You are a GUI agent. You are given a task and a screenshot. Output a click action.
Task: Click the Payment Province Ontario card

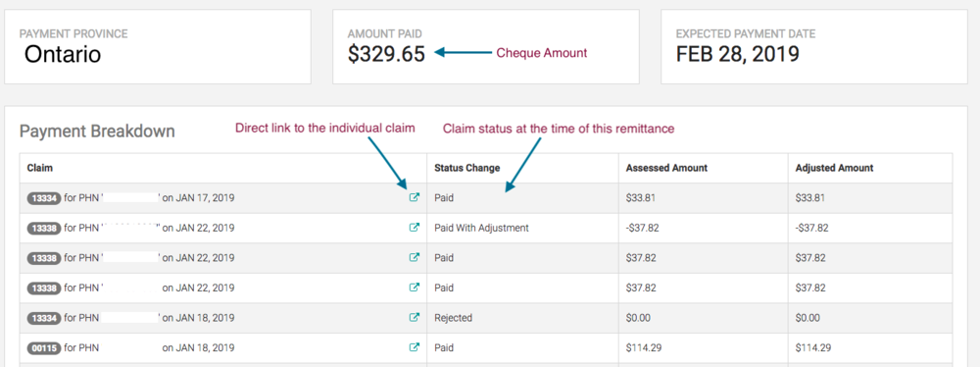click(158, 46)
